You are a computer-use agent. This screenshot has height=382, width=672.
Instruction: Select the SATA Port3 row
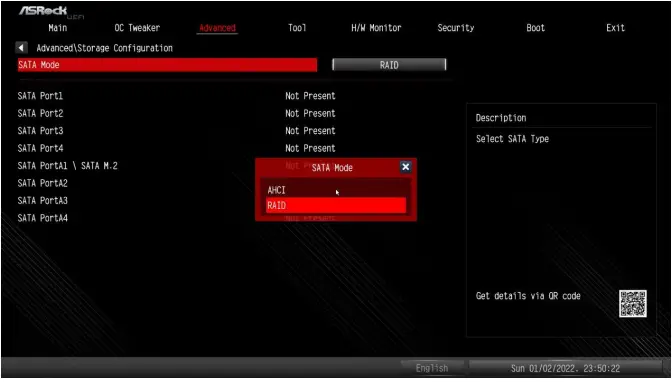[40, 131]
